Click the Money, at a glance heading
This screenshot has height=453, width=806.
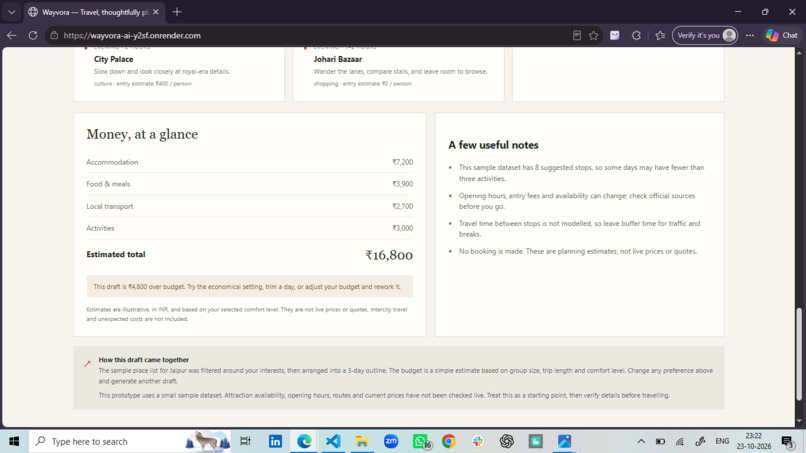coord(142,134)
